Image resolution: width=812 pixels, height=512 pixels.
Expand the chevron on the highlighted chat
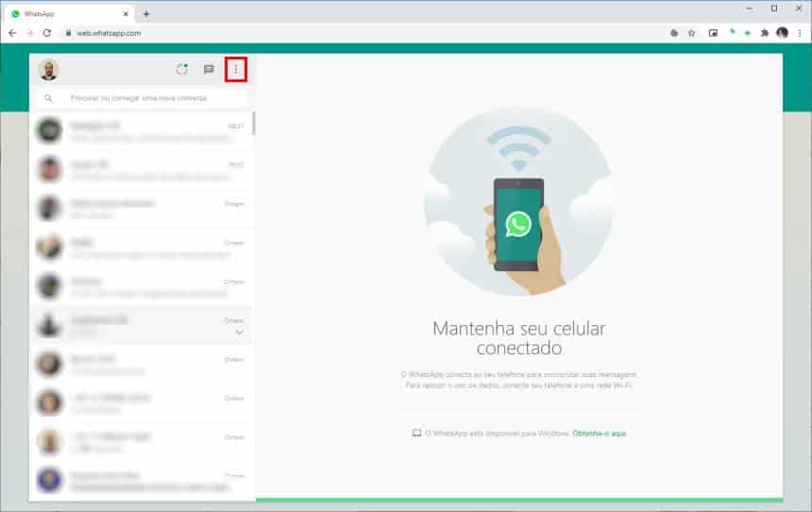tap(239, 332)
